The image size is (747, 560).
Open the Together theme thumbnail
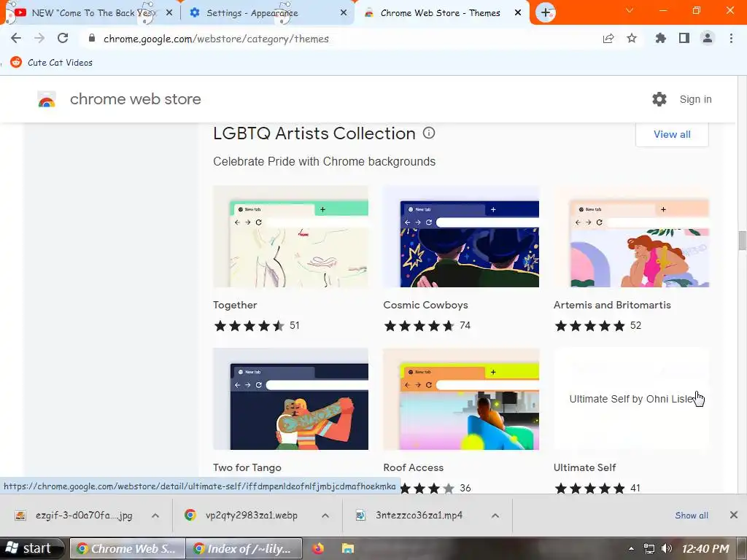click(290, 236)
